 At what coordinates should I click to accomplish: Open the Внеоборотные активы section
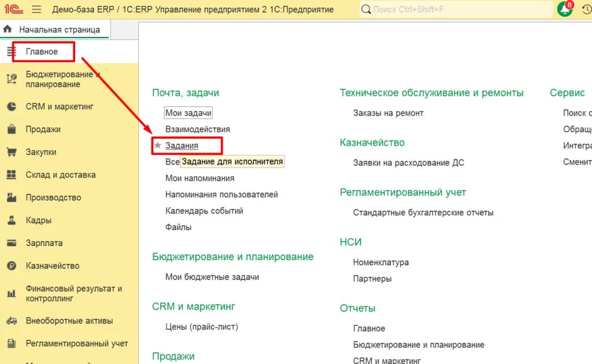[x=69, y=321]
